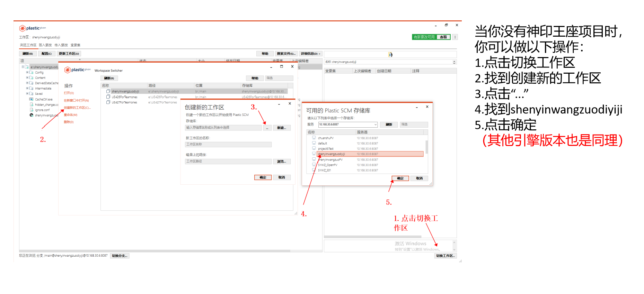Click 创建新的工作区(C)... action link
Screen dimensions: 644x294
tap(77, 108)
